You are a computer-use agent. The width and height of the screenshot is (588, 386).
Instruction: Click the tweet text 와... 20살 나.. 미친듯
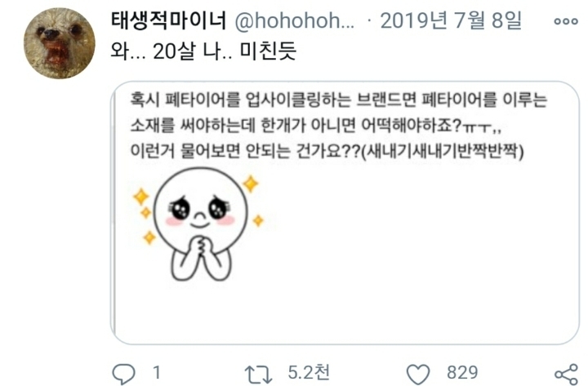tap(203, 51)
